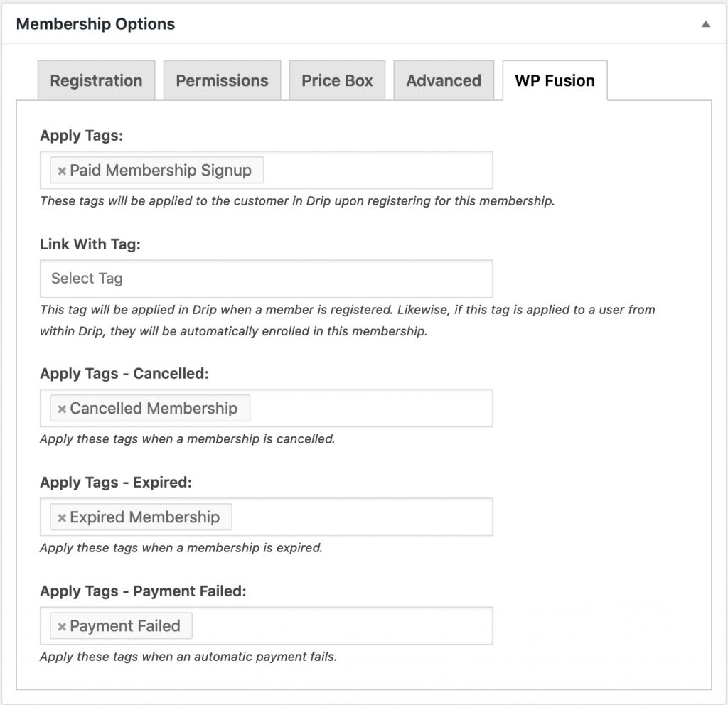The image size is (728, 705).
Task: Click description about registering for this membership
Action: 298,201
